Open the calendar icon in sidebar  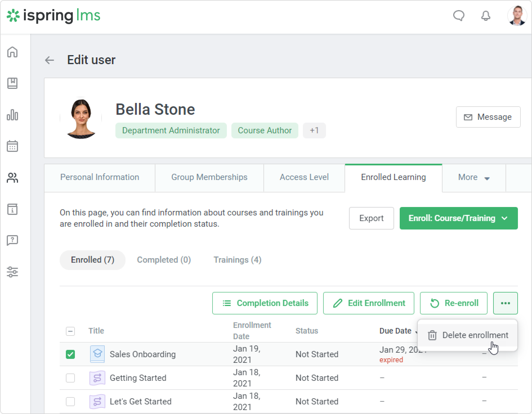[x=12, y=146]
